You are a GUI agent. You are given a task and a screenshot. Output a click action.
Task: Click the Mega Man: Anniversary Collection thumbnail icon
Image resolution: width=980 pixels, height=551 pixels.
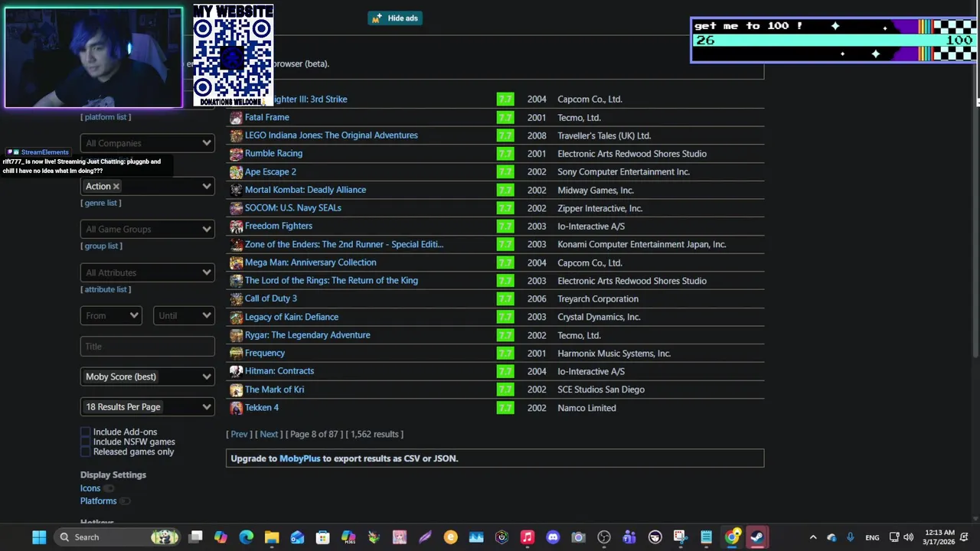tap(236, 262)
